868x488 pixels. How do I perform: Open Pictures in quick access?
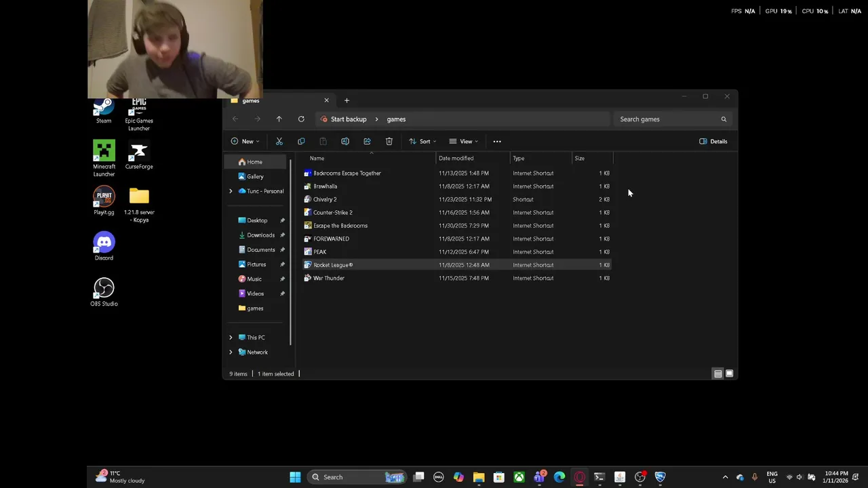(256, 264)
